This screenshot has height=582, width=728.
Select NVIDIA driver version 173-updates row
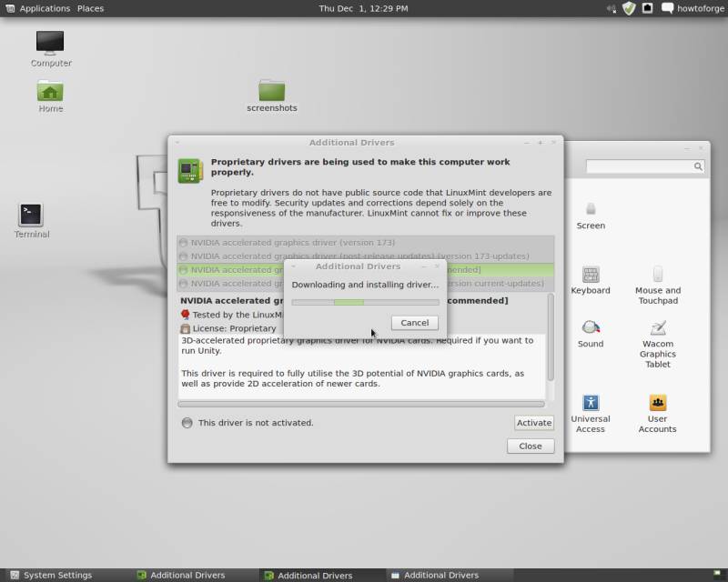tap(366, 256)
